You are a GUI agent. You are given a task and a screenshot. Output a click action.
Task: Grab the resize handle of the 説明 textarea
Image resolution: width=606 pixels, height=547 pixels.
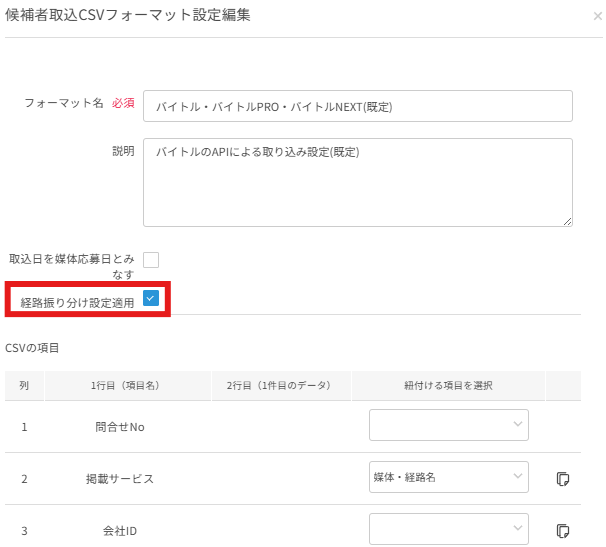567,221
